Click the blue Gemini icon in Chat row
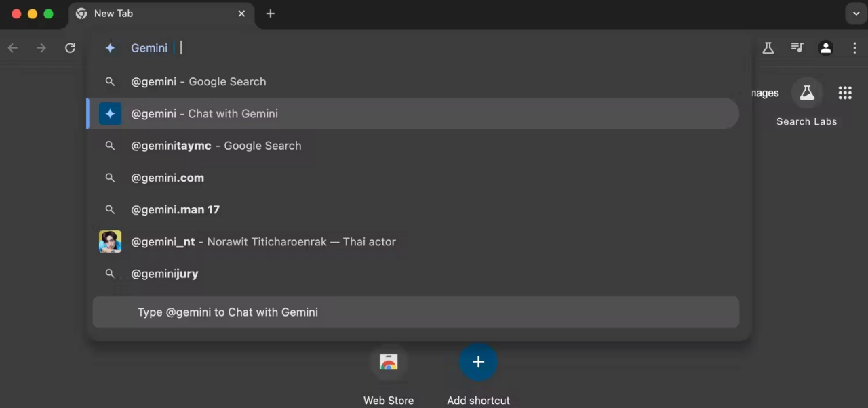This screenshot has height=408, width=868. 110,113
